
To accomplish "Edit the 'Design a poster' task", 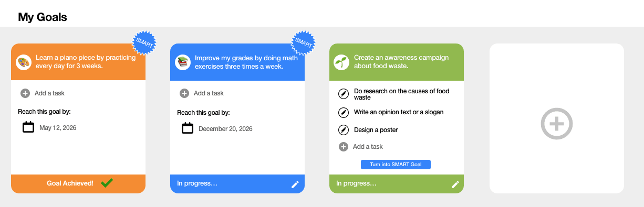I will tap(344, 130).
